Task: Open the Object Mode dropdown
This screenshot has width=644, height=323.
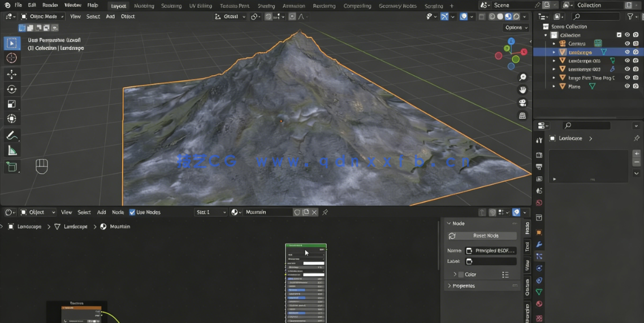Action: pos(42,16)
